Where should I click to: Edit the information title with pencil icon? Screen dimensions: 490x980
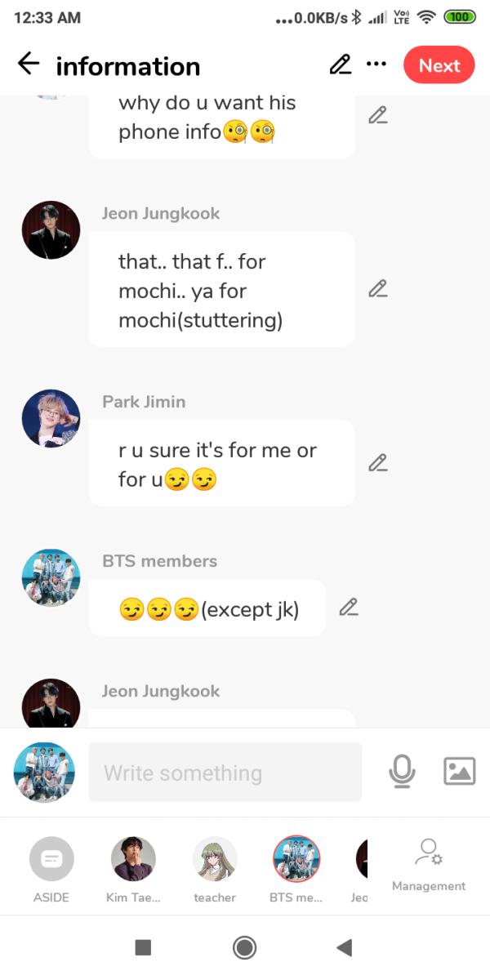(340, 65)
